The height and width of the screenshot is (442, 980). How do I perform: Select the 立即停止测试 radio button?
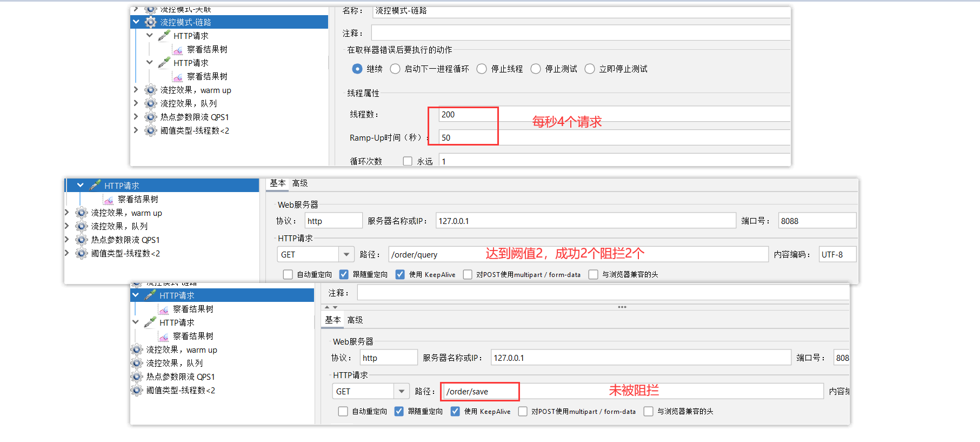[x=590, y=69]
